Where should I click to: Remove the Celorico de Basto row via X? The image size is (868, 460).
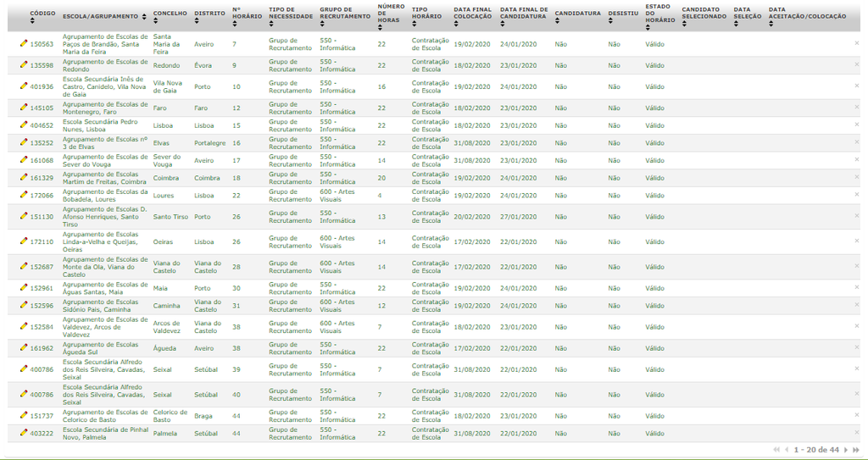[856, 416]
